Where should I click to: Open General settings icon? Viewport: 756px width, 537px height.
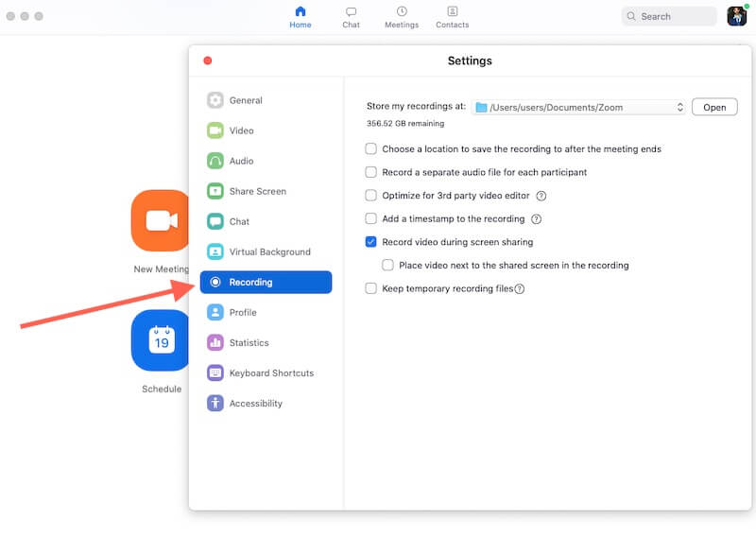[x=215, y=100]
